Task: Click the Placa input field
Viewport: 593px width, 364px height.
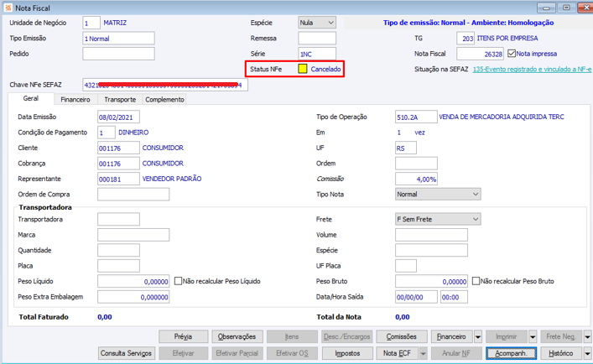Action: click(x=118, y=266)
